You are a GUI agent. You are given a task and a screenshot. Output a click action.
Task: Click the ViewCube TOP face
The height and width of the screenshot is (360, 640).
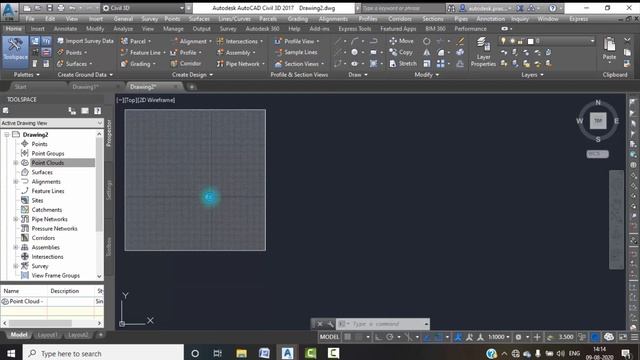coord(598,120)
